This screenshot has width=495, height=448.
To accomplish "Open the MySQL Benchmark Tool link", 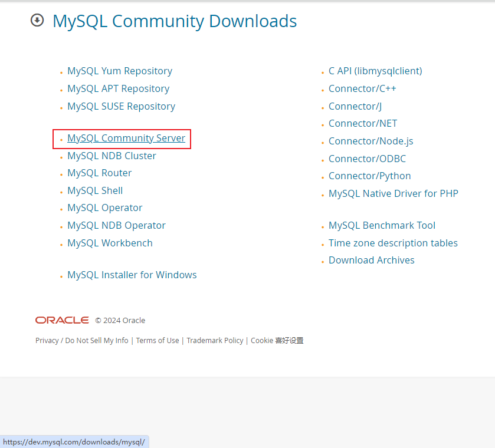I will pyautogui.click(x=382, y=225).
